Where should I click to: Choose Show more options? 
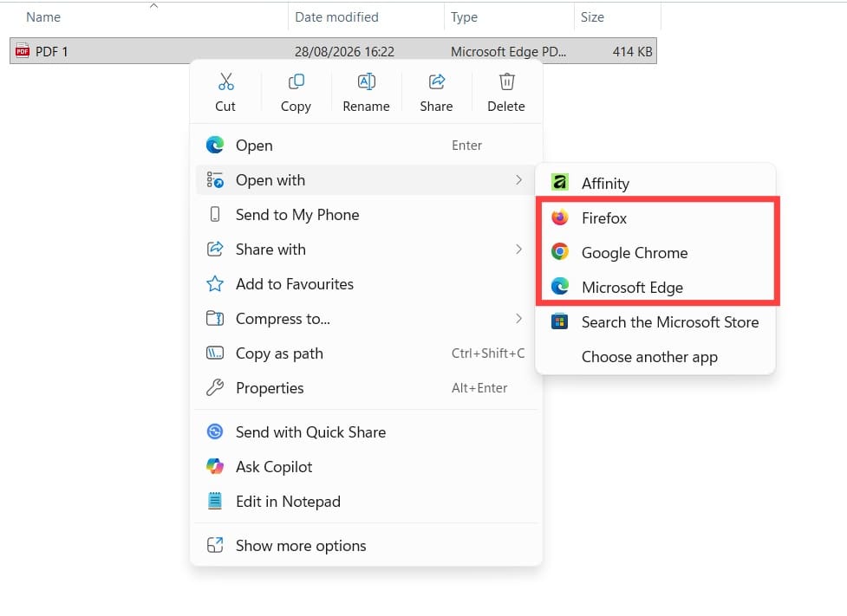pyautogui.click(x=366, y=545)
